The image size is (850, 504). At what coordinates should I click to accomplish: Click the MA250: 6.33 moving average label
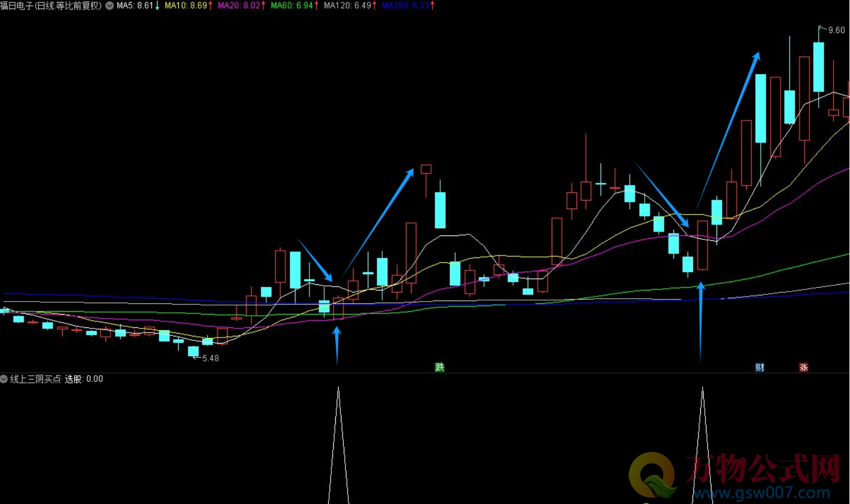pos(408,6)
